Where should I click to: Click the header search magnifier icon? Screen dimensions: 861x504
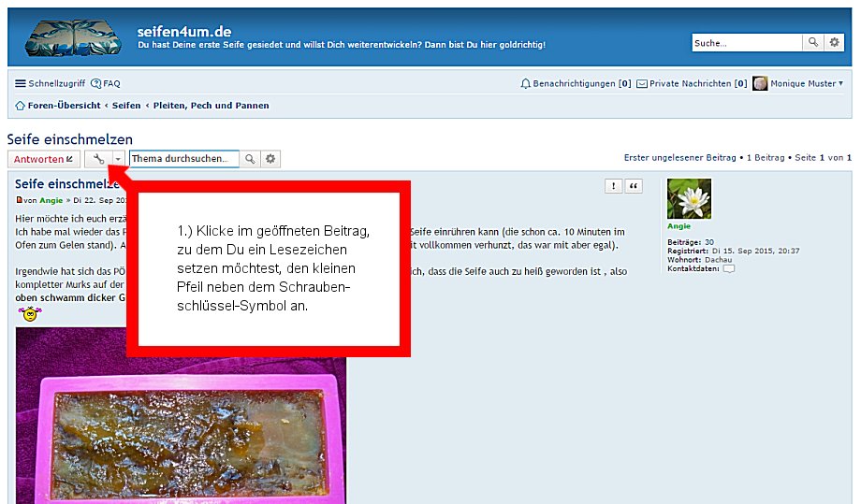tap(813, 43)
